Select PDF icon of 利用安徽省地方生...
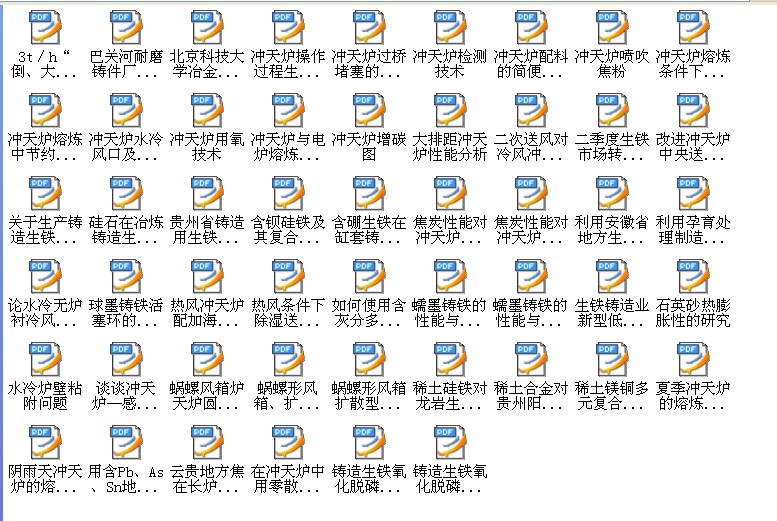Image resolution: width=777 pixels, height=521 pixels. point(612,193)
